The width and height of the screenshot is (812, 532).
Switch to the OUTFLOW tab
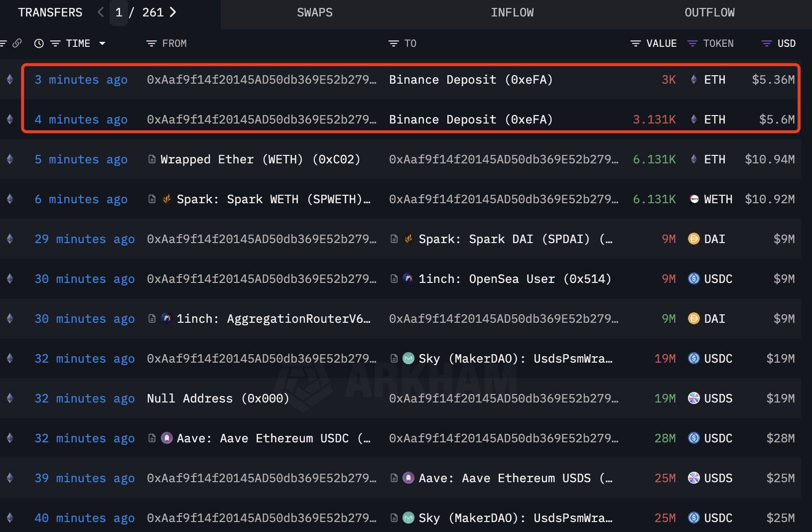pyautogui.click(x=709, y=12)
